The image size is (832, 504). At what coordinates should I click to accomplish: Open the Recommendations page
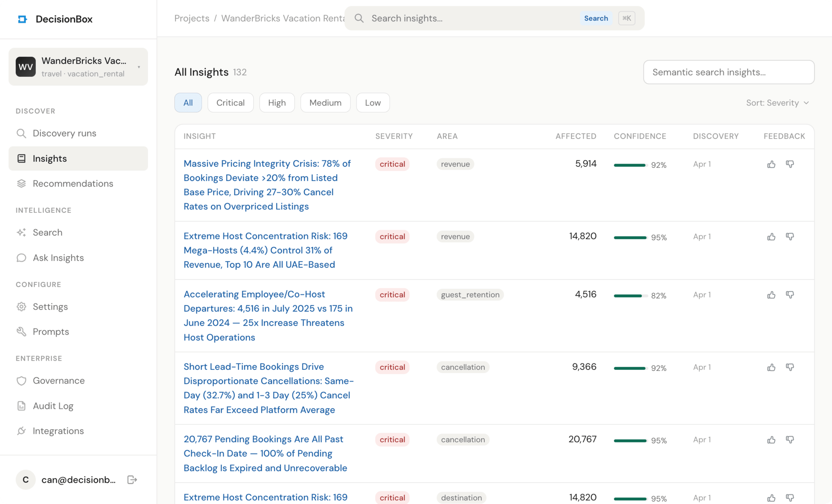pos(73,184)
